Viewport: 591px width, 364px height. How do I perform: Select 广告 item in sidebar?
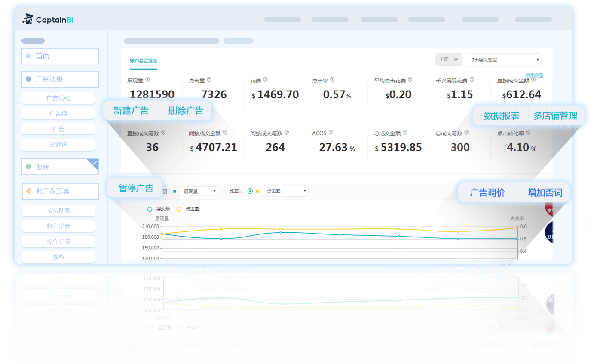point(58,129)
